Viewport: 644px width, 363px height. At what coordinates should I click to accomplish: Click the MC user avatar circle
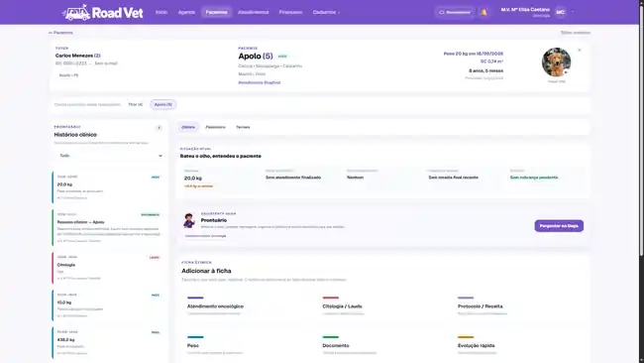(x=560, y=12)
